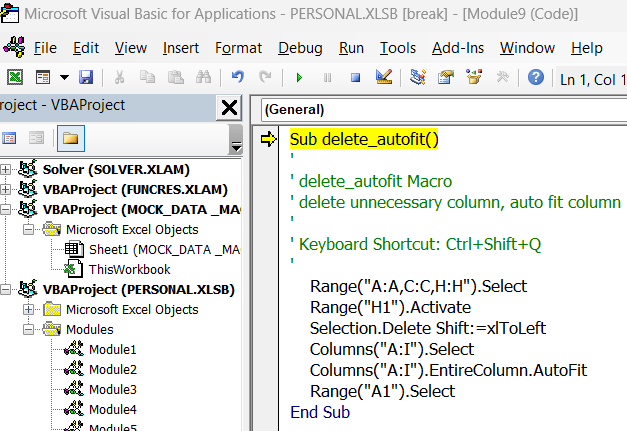Select Module1 in the project tree

pos(112,349)
